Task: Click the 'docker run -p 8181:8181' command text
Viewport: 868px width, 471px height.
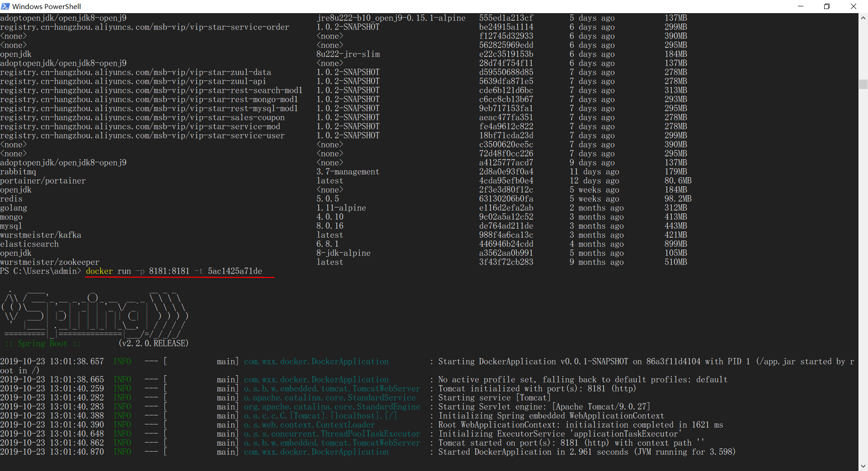Action: coord(138,271)
